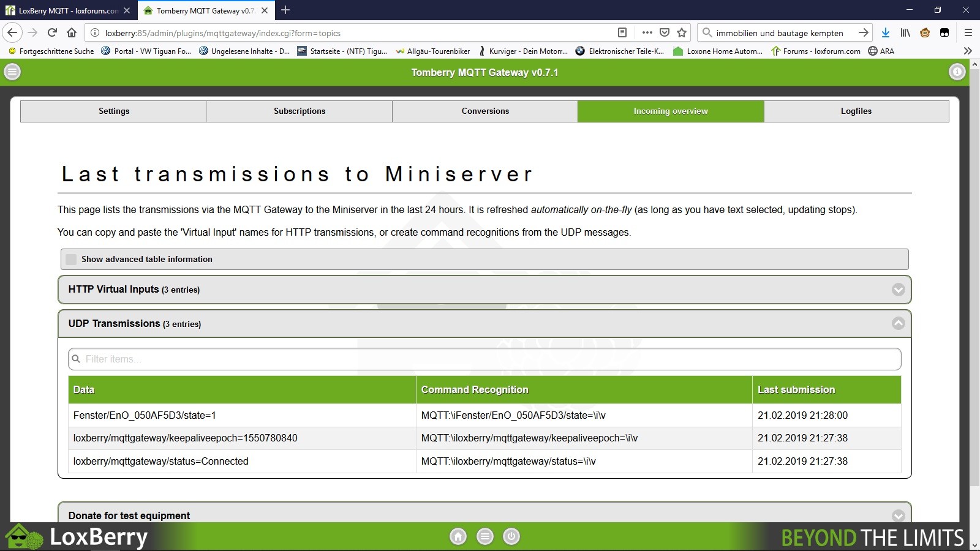This screenshot has height=551, width=980.
Task: Open Ungelesene Inhalte bookmark
Action: click(x=244, y=51)
